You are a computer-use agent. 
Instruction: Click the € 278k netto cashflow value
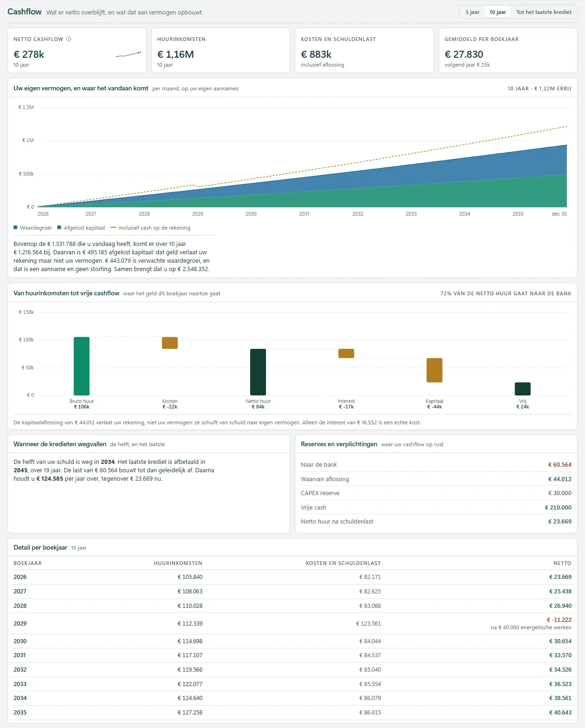point(29,54)
